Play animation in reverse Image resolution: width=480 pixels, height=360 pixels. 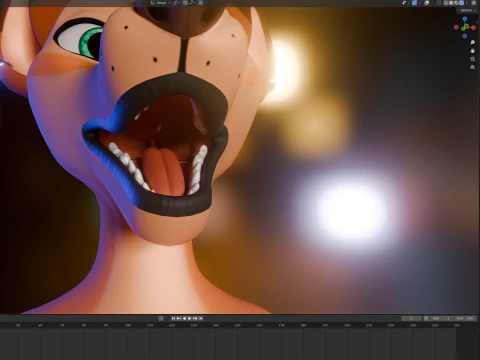pyautogui.click(x=184, y=318)
